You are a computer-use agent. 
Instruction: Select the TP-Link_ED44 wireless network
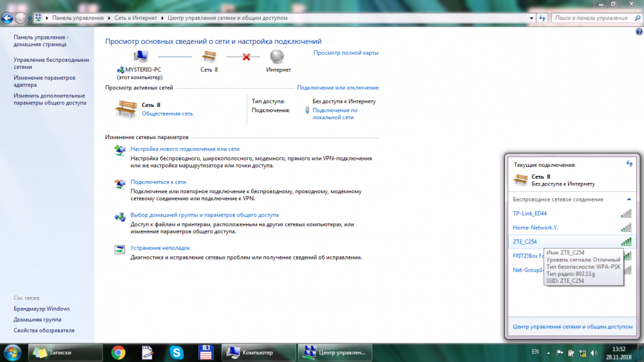529,213
